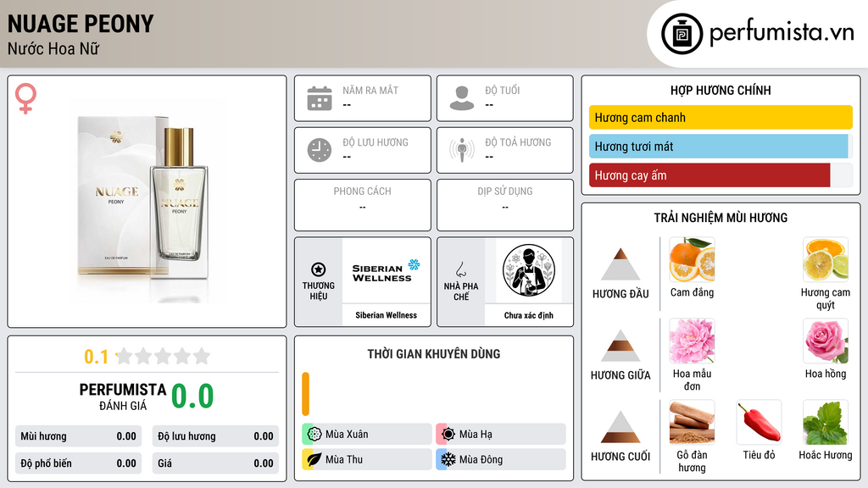Screen dimensions: 868x488
Task: Click the Độ lưu hương 0.00 rating row
Action: tap(215, 436)
